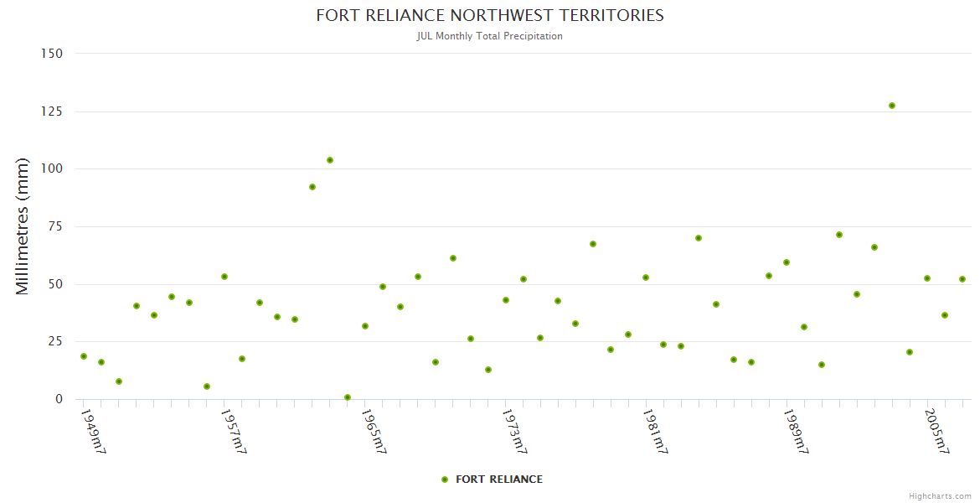Select the highest data point near 127 mm
The width and height of the screenshot is (980, 503).
892,106
